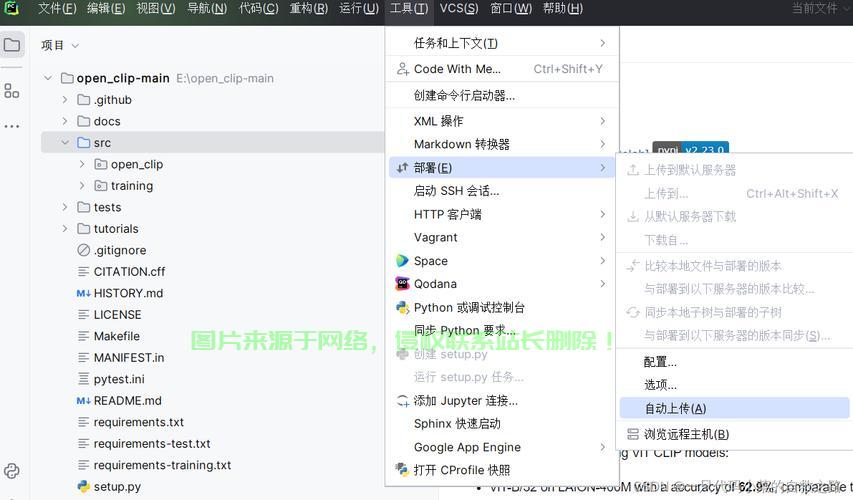
Task: Collapse the src folder
Action: (x=65, y=143)
